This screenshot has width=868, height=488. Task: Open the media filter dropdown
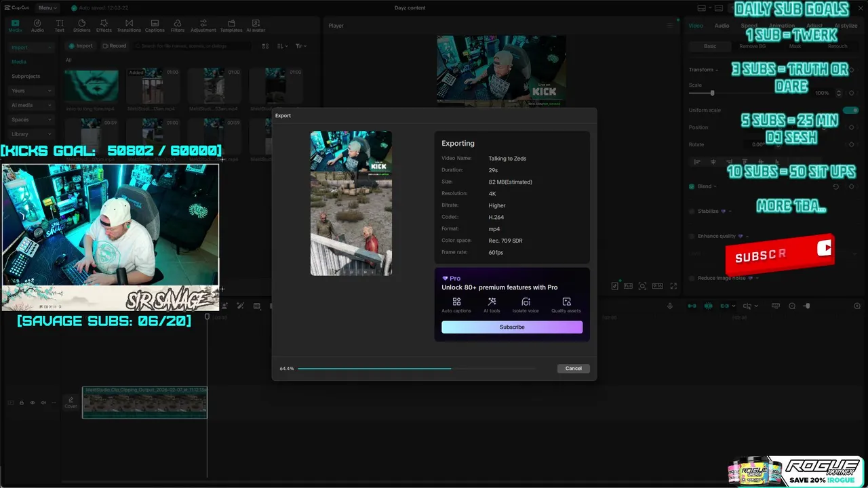301,46
